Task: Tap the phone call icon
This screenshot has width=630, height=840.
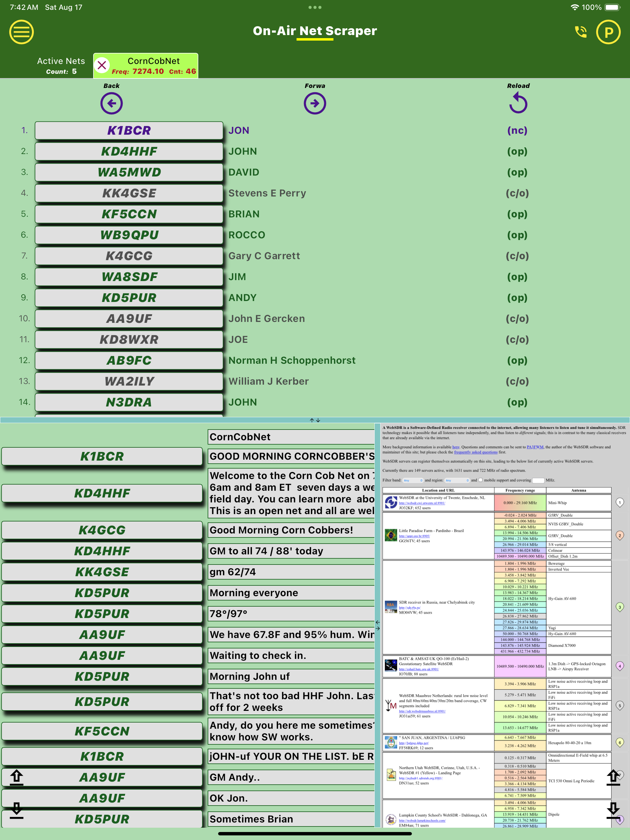Action: coord(580,32)
